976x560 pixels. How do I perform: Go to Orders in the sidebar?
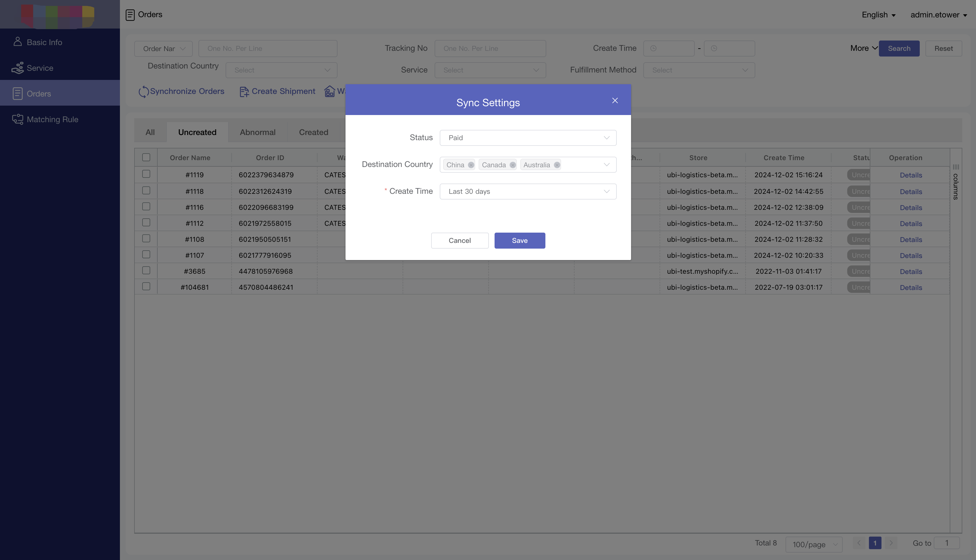(x=60, y=93)
